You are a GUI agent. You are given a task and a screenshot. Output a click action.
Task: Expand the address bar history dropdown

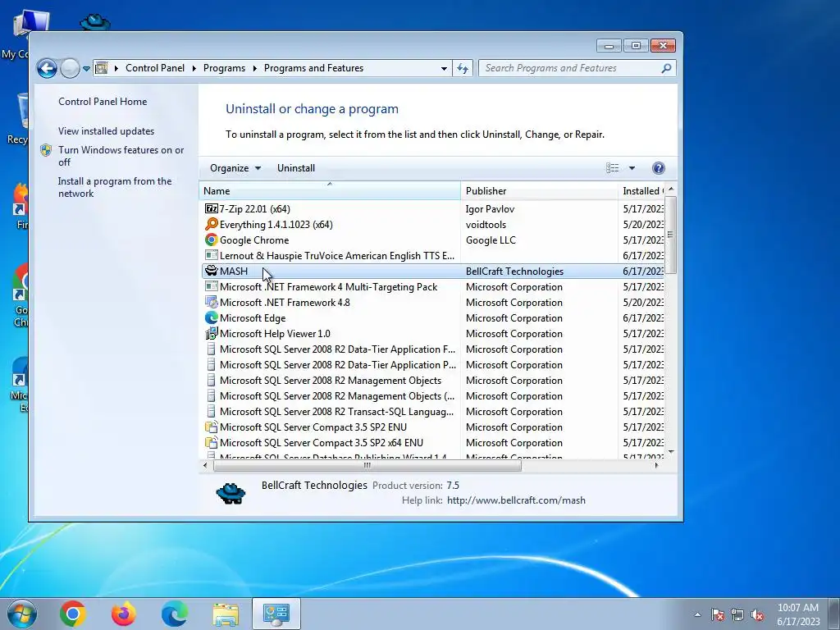point(444,69)
